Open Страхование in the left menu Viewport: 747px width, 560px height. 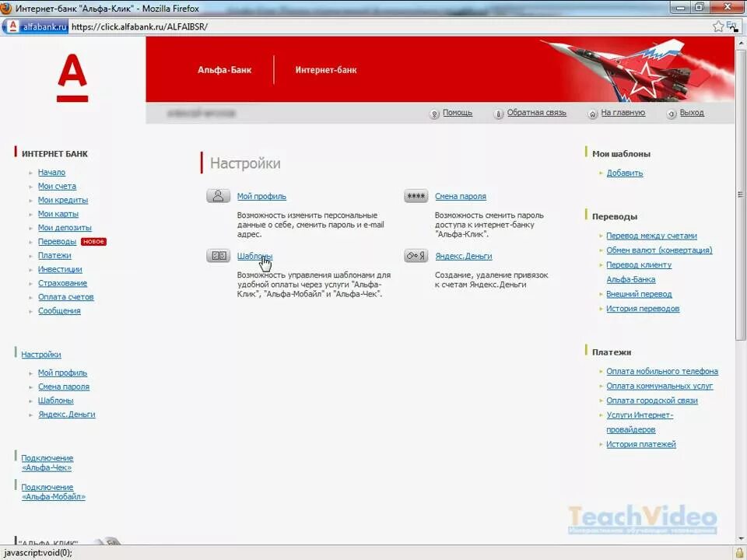62,283
